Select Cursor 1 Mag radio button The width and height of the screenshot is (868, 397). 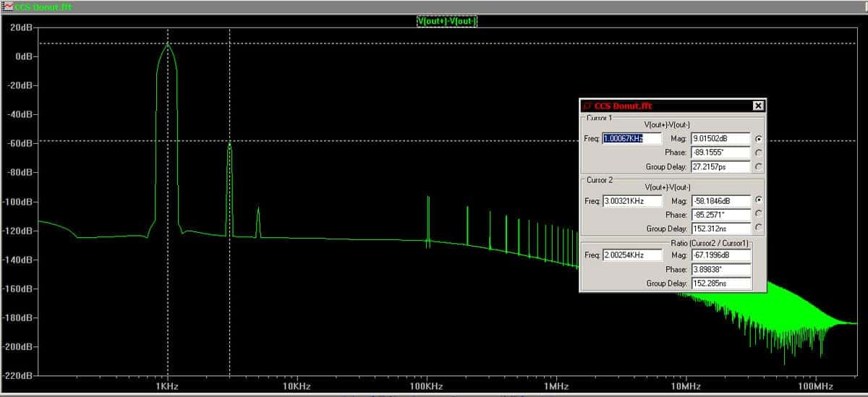click(x=758, y=139)
